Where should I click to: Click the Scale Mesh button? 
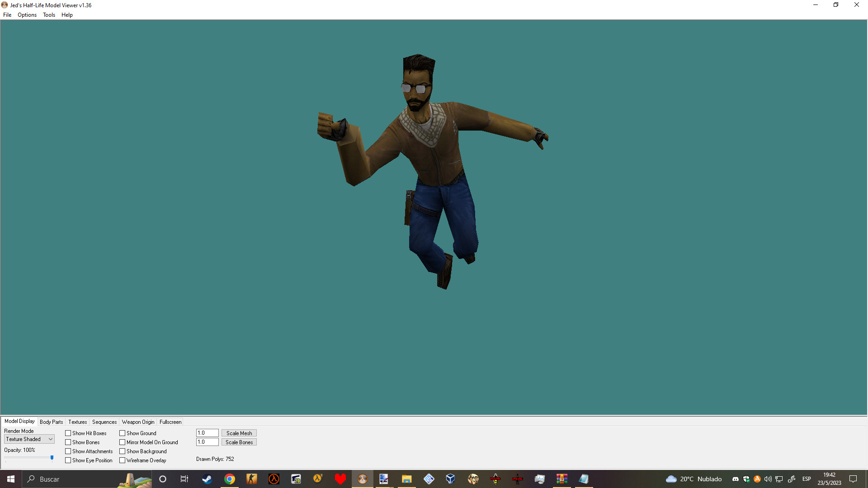tap(239, 433)
